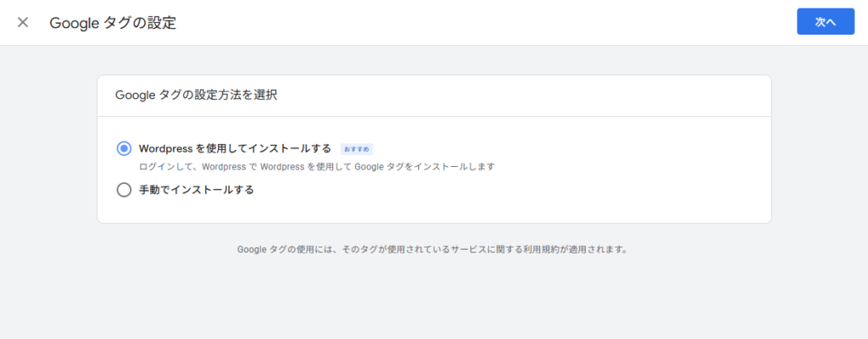Click the Google タグの設定 page title

[x=113, y=23]
